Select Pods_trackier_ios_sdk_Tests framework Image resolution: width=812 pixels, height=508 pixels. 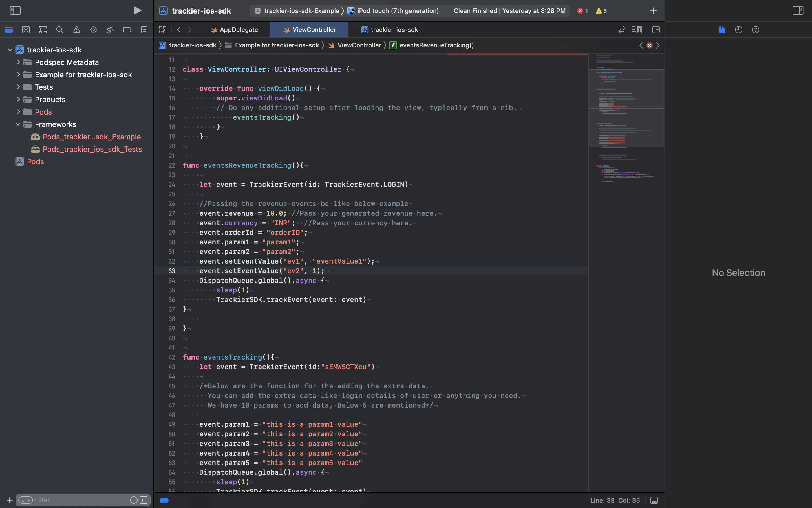tap(86, 149)
